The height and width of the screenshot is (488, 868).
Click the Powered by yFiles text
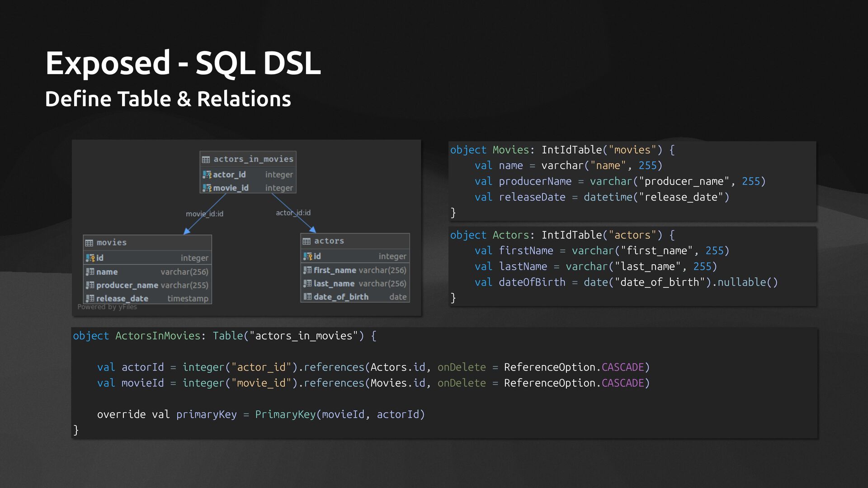pyautogui.click(x=107, y=307)
